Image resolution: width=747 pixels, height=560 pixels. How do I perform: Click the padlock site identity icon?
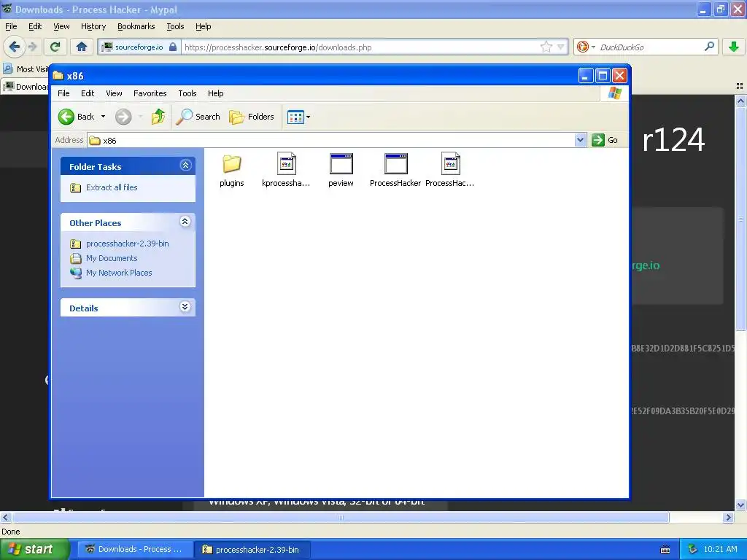[173, 47]
